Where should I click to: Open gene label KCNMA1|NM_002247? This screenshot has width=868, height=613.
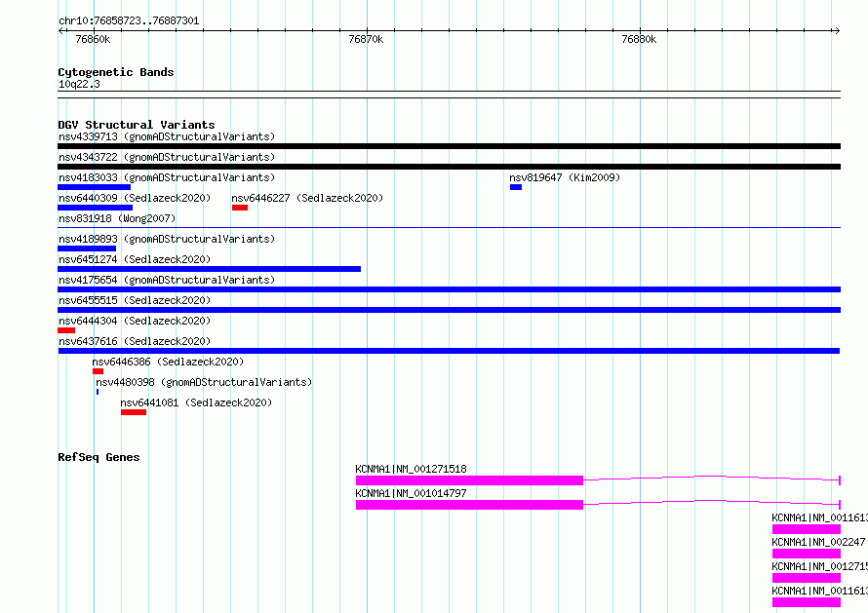pos(818,542)
